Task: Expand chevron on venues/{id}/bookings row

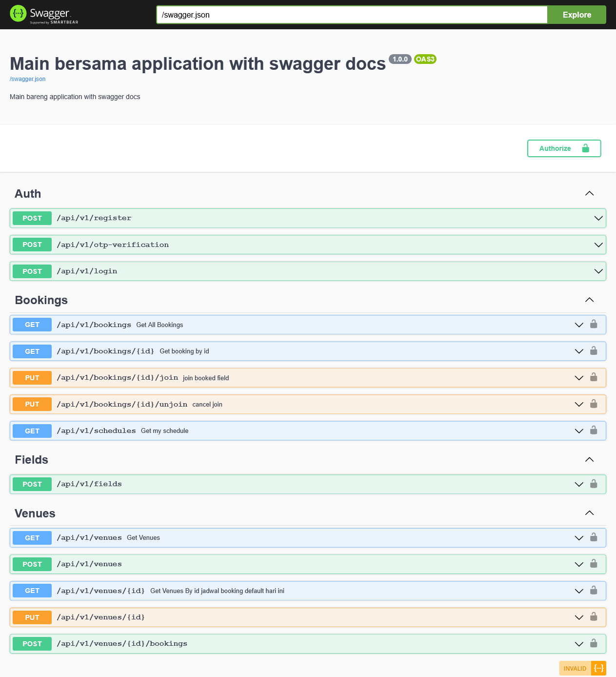Action: pos(579,644)
